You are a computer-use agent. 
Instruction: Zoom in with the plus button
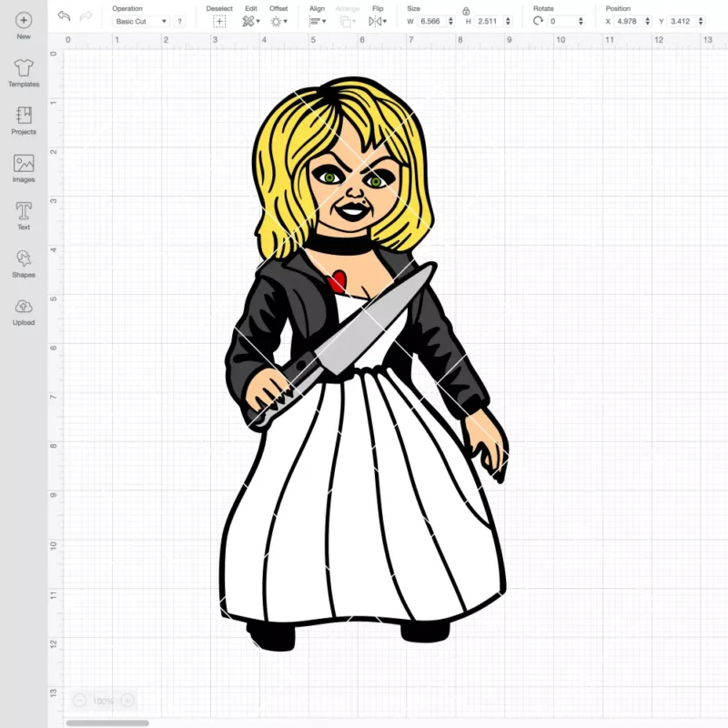[127, 700]
